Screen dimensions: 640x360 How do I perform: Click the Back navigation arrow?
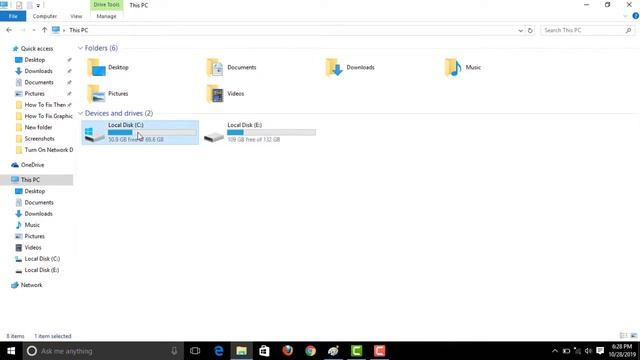pos(9,30)
